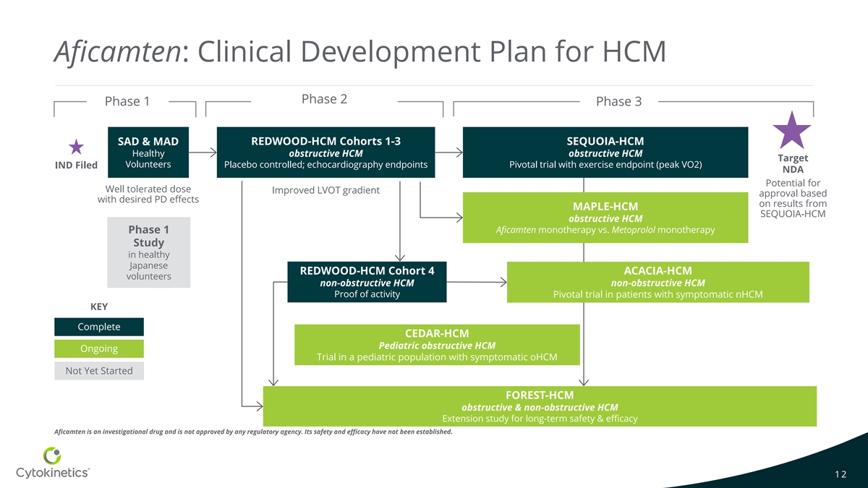Click the large purple Target NDA star
868x488 pixels.
pos(791,131)
